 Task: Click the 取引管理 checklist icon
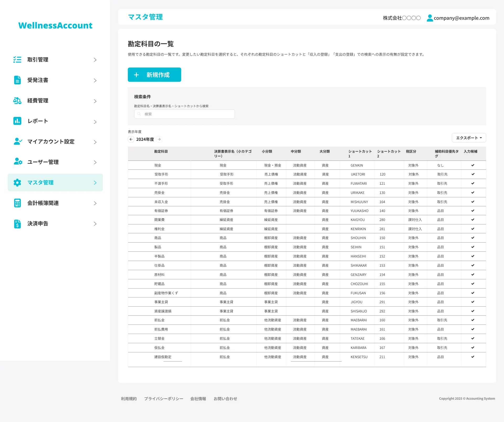(x=17, y=60)
